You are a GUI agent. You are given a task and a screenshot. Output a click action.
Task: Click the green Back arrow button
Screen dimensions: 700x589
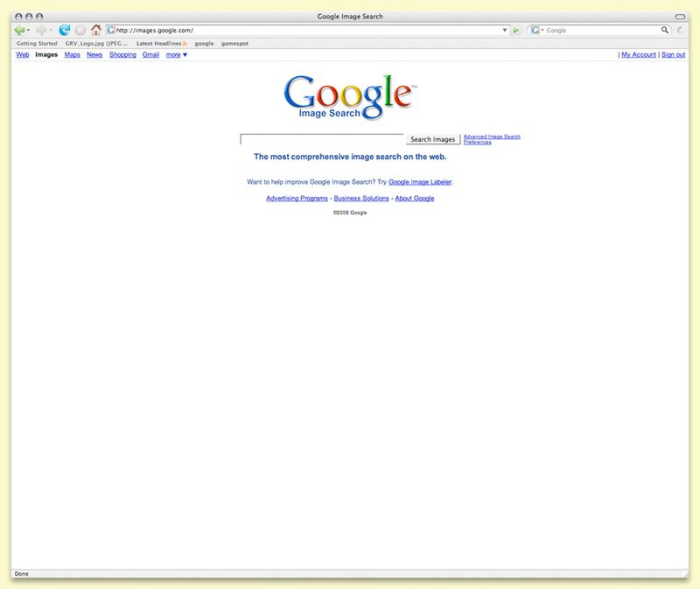pos(19,30)
